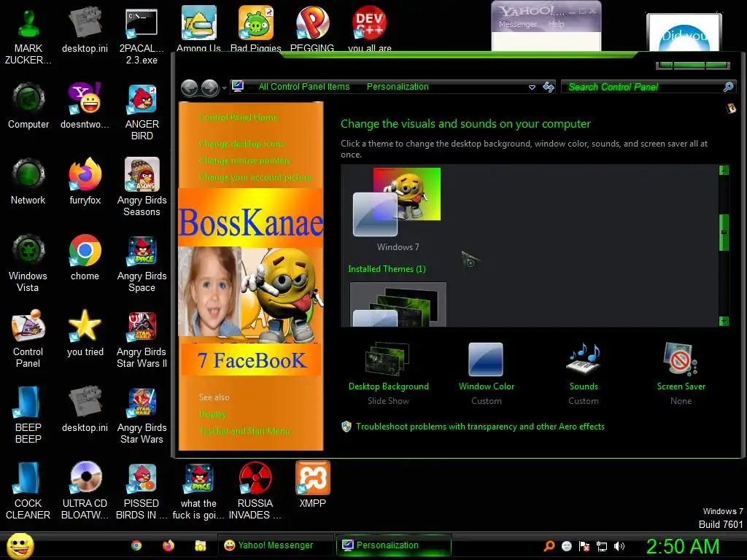747x560 pixels.
Task: Click the Forward navigation arrow
Action: (209, 88)
